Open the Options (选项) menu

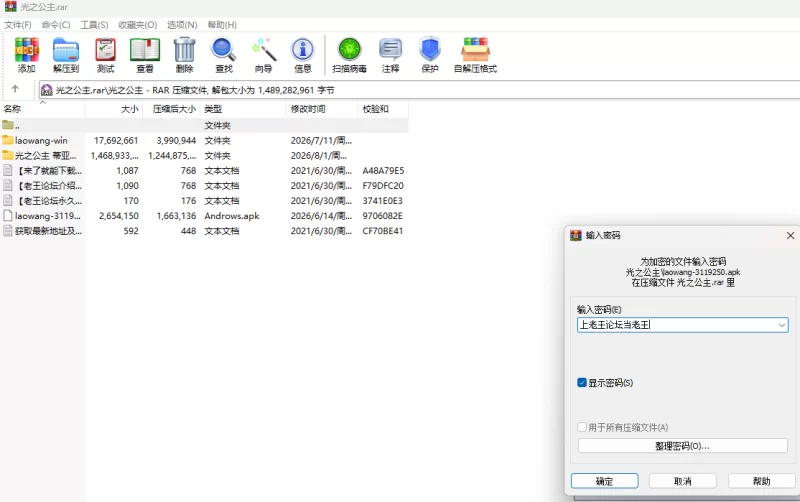click(x=182, y=25)
